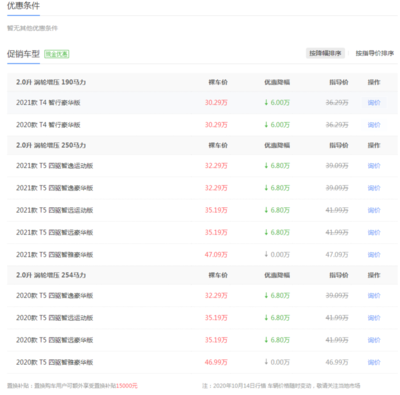
Task: Click 询价 for 2020款 T5 四驱智远豪华版
Action: pos(374,340)
